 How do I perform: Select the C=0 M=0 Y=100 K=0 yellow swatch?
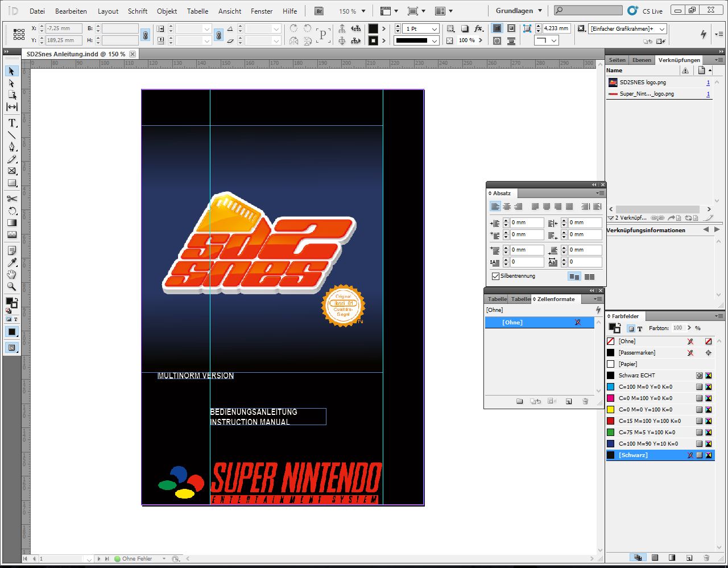660,410
